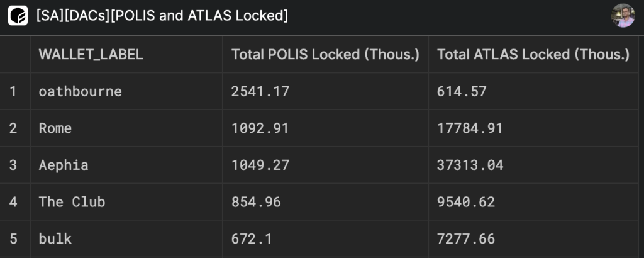The image size is (644, 258).
Task: Click the 37313.04 ATLAS value
Action: coord(470,165)
